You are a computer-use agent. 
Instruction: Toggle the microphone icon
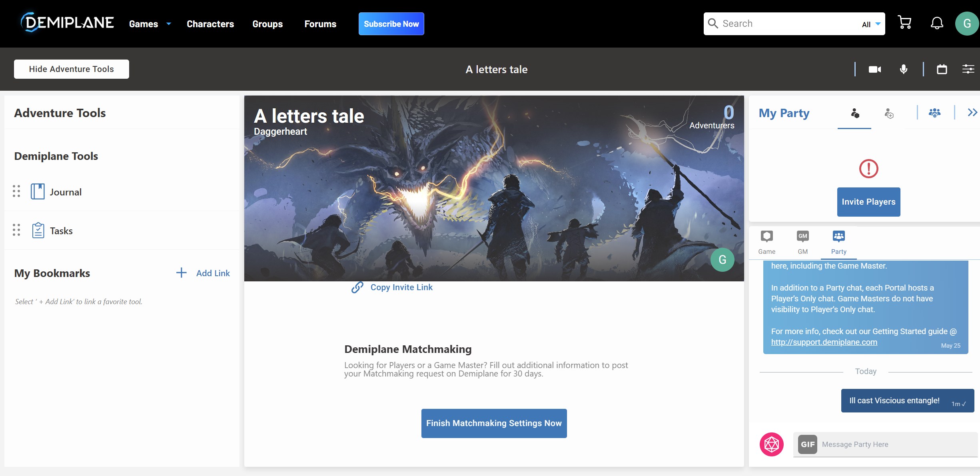point(903,70)
